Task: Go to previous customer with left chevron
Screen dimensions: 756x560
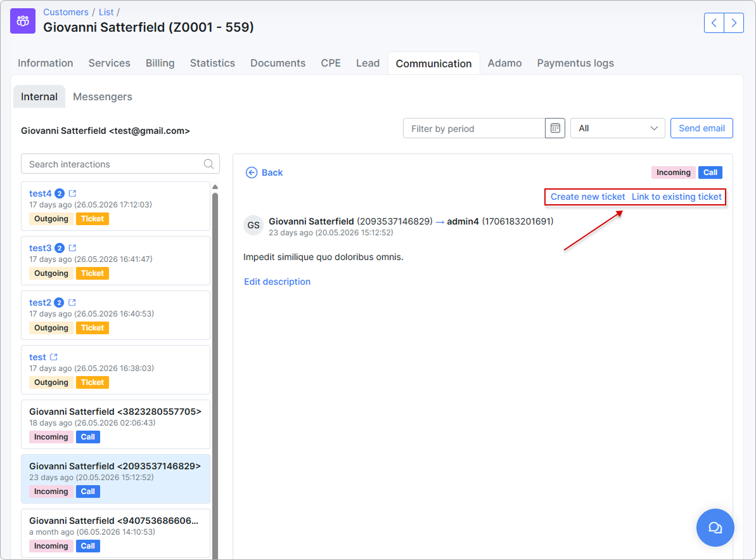Action: [714, 23]
